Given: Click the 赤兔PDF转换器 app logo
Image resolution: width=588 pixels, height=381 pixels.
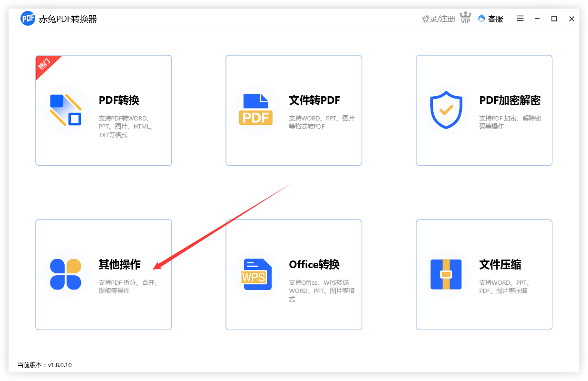Looking at the screenshot, I should 28,19.
